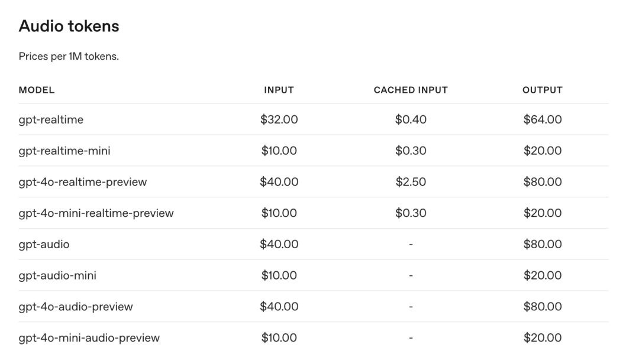
Task: Click the $0.40 cached input price
Action: (411, 119)
